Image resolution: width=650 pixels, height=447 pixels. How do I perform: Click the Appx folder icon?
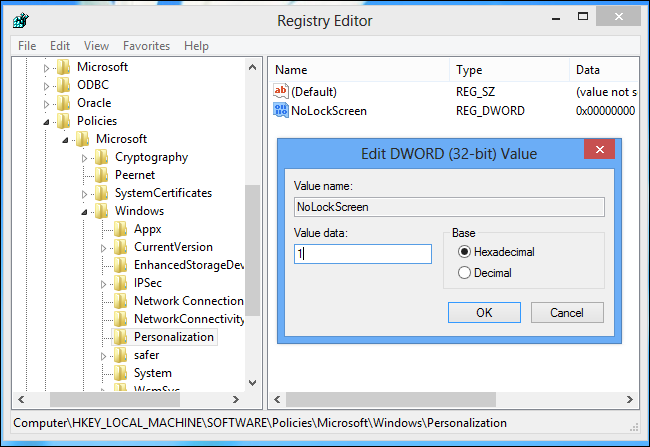[x=121, y=229]
